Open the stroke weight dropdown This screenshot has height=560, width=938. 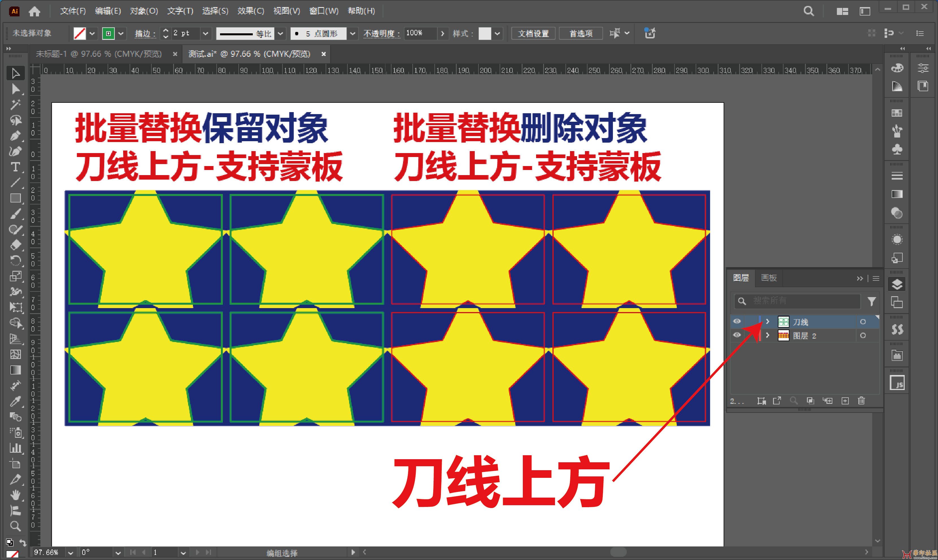[x=205, y=34]
